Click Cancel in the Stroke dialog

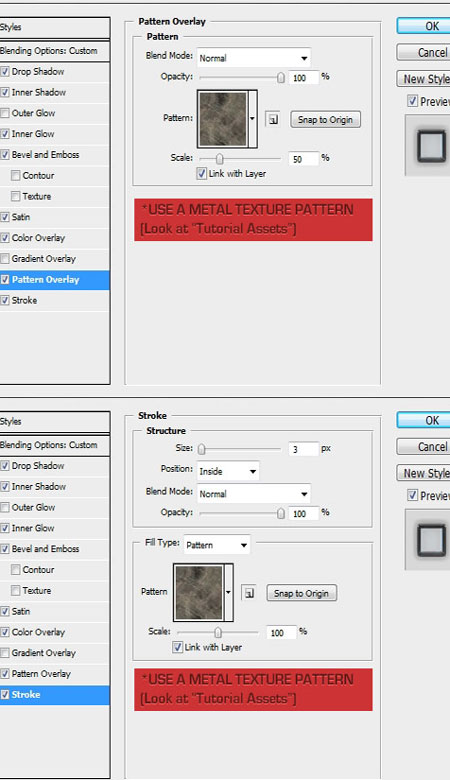tap(424, 446)
